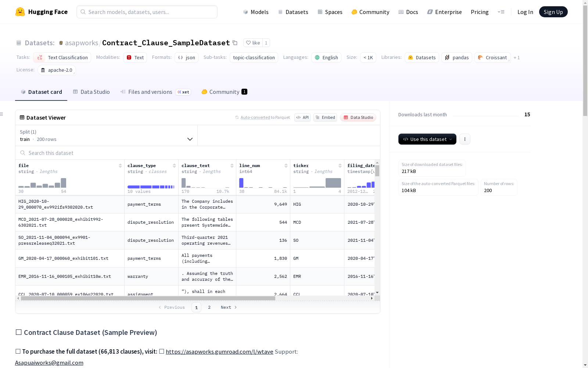Select the English language tag
This screenshot has height=368, width=588.
[x=326, y=57]
